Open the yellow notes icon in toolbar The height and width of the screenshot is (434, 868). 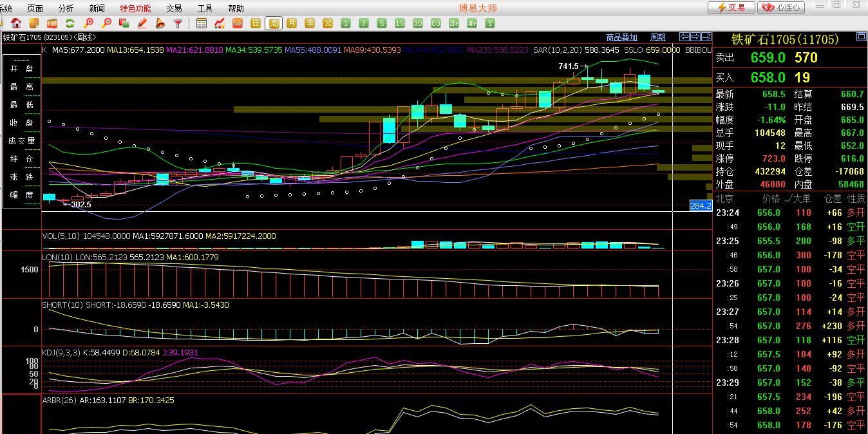34,23
